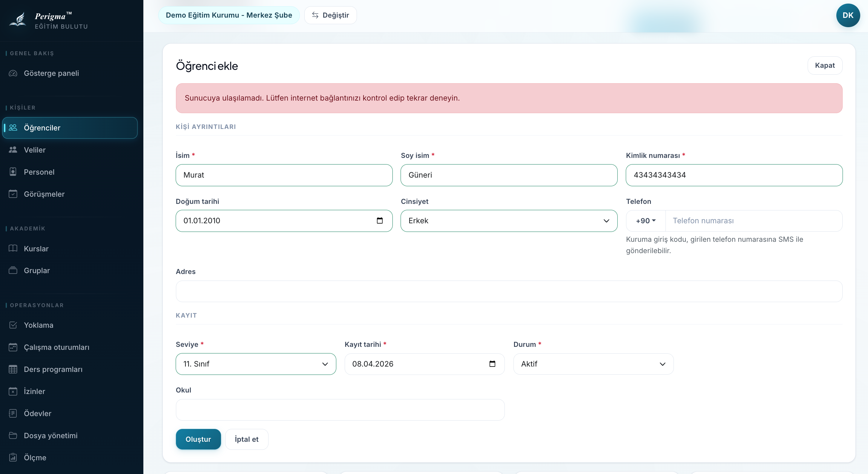
Task: Open the Gösterge paneli dashboard icon
Action: point(13,73)
